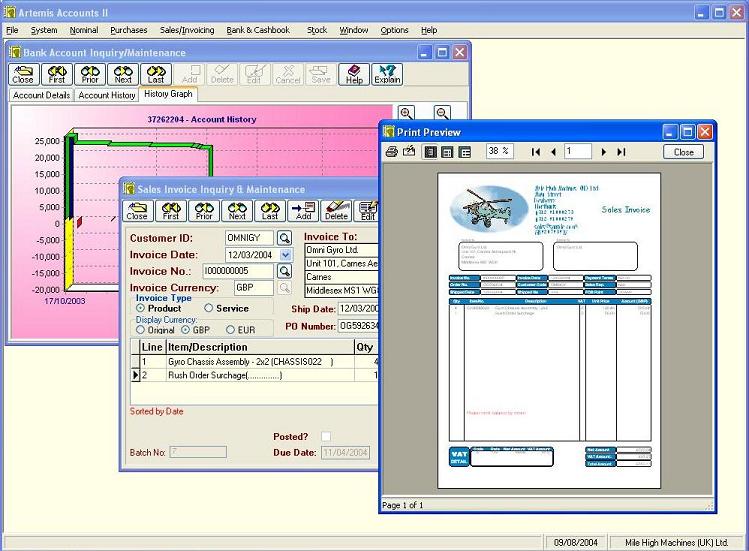Click the Close button in Print Preview
Viewport: 749px width, 551px height.
(684, 152)
